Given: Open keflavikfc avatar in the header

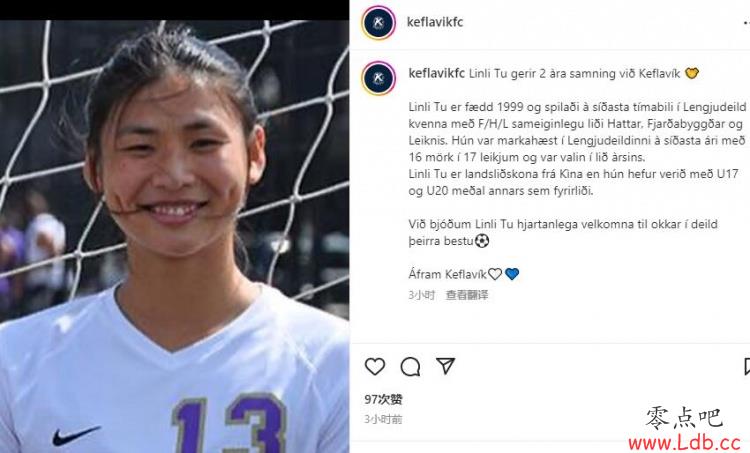Looking at the screenshot, I should (x=378, y=22).
